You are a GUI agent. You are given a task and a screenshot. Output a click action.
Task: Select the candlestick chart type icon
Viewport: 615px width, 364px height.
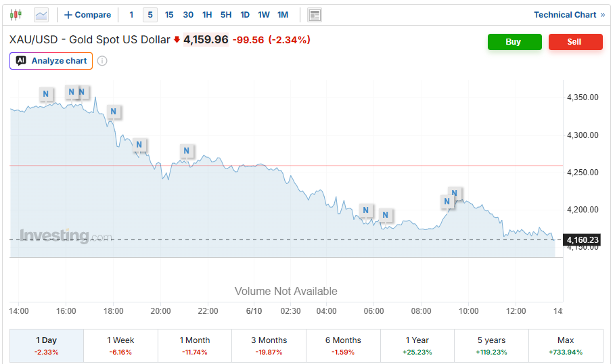coord(16,15)
